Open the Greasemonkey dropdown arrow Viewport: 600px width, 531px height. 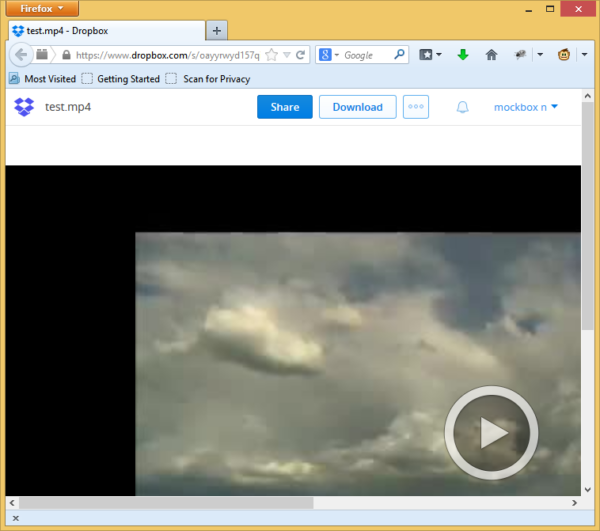[x=584, y=54]
